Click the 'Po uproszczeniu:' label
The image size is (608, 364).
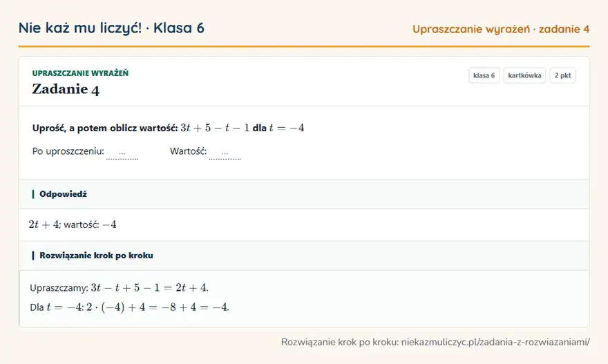[68, 151]
